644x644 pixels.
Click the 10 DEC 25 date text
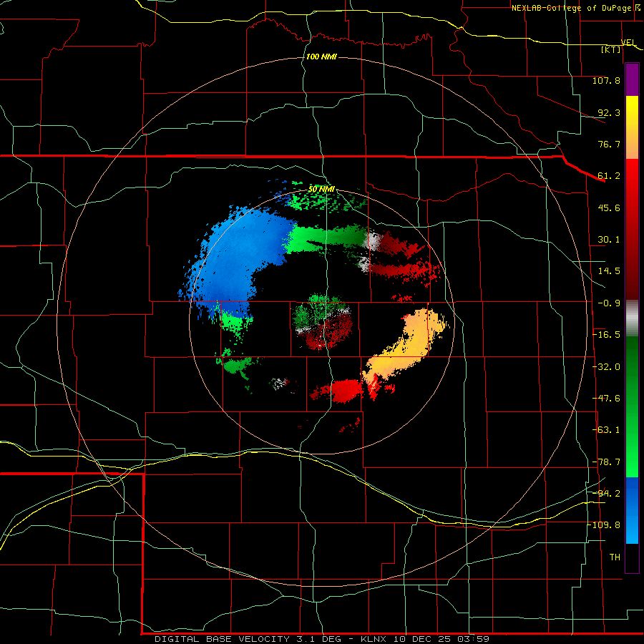tap(424, 639)
